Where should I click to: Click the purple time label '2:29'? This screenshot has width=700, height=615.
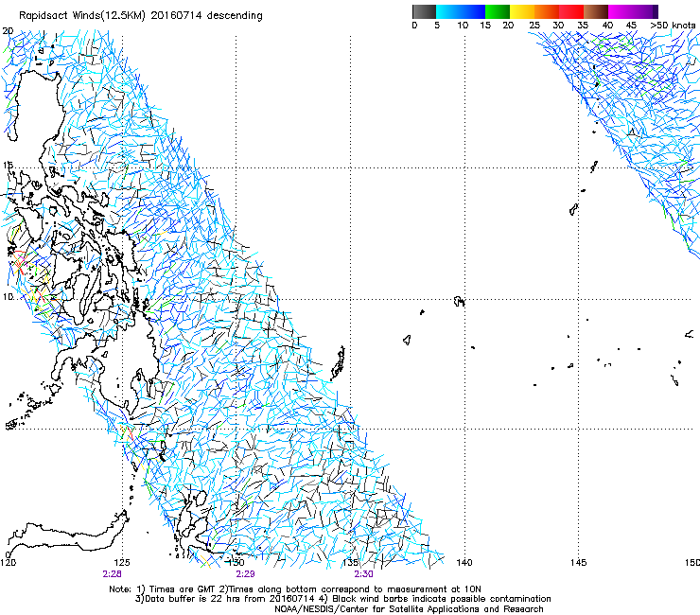click(245, 574)
